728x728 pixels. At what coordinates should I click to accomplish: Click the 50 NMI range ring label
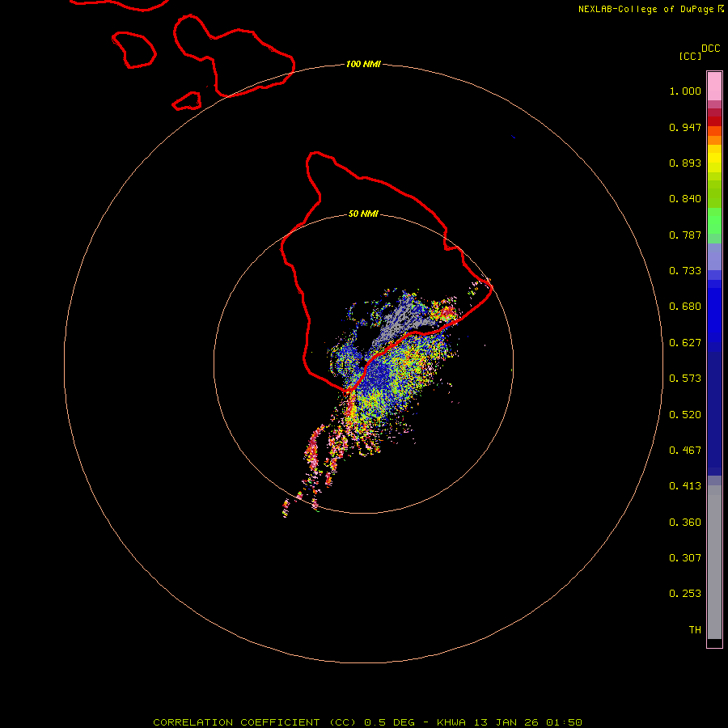363,214
